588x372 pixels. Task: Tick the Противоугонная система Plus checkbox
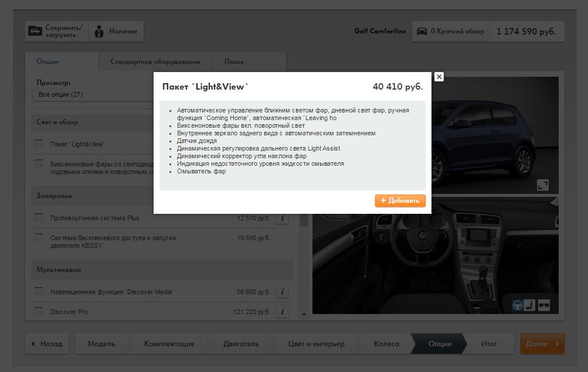point(39,218)
